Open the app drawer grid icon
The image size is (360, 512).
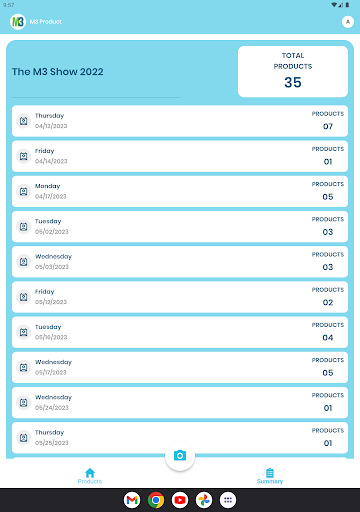tap(228, 500)
